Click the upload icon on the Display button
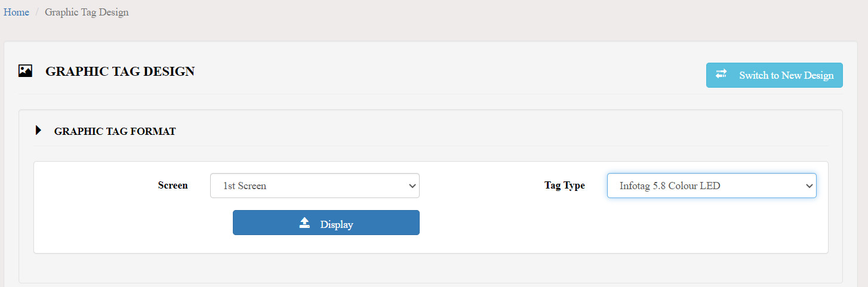This screenshot has width=868, height=287. pyautogui.click(x=304, y=223)
